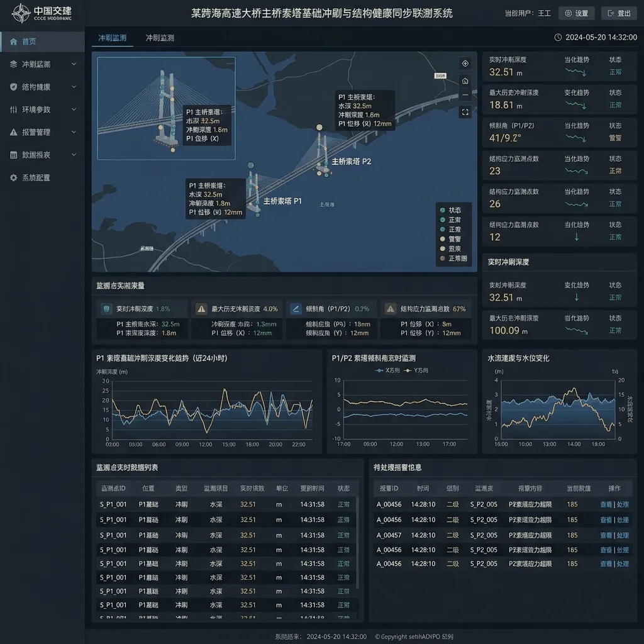The image size is (644, 644).
Task: Click the clock icon beside the timestamp
Action: pyautogui.click(x=558, y=37)
